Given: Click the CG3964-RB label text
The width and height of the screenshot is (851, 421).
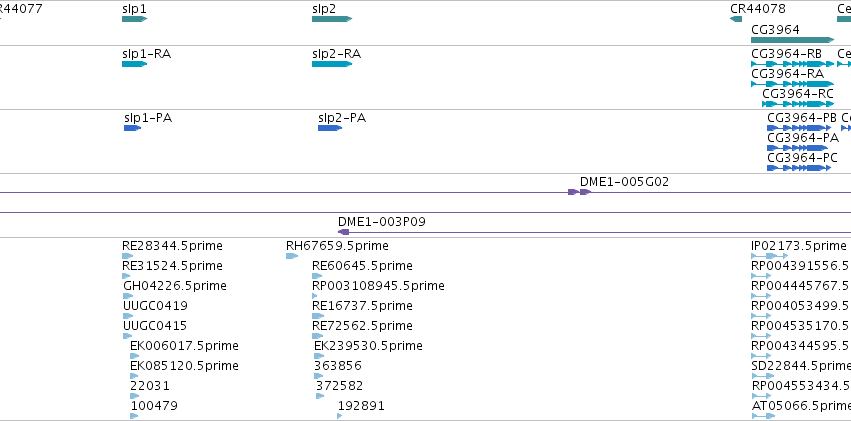Looking at the screenshot, I should 786,54.
